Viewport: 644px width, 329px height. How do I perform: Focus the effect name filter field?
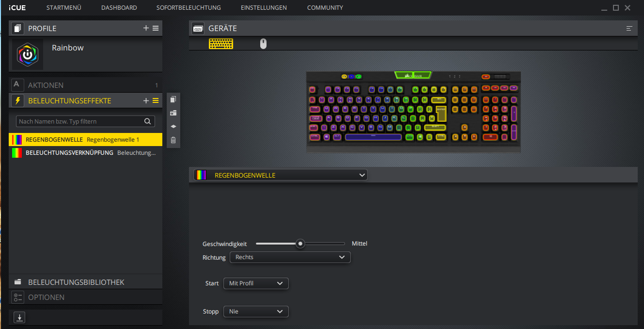[x=85, y=121]
